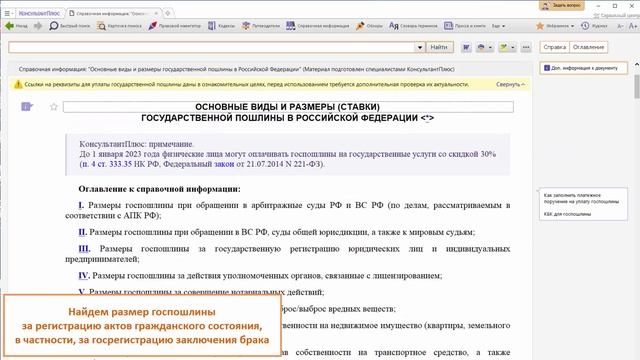Jump to section III of contents
640x360 pixels.
[x=84, y=249]
